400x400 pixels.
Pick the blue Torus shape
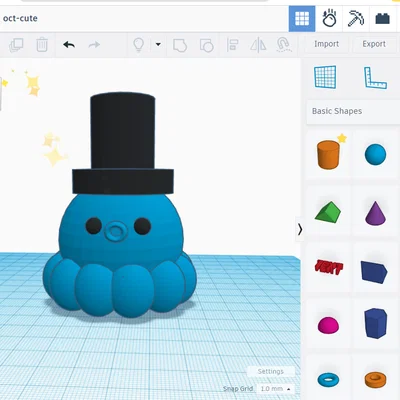pos(328,379)
